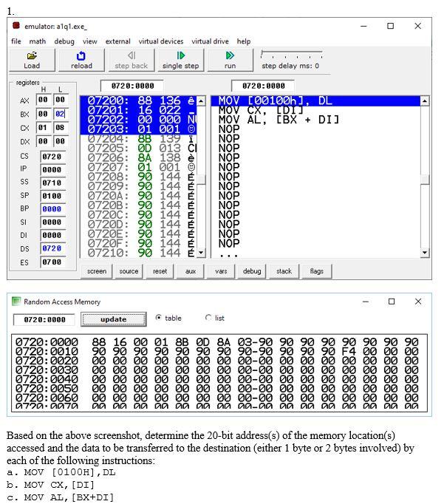
Task: Click the reset button
Action: pyautogui.click(x=160, y=271)
